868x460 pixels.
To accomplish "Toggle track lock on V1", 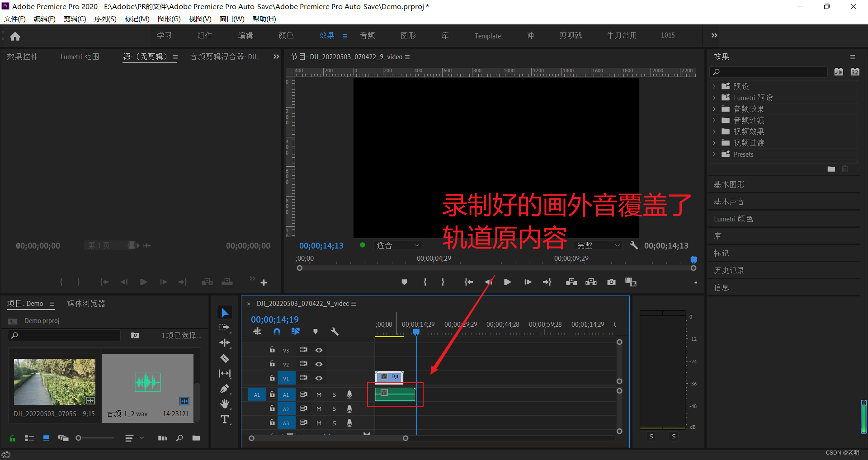I will [272, 378].
